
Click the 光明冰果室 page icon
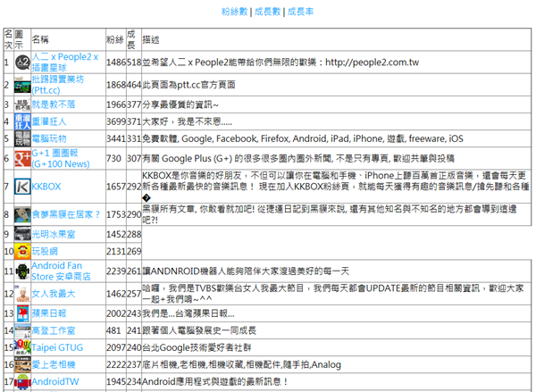pyautogui.click(x=22, y=235)
